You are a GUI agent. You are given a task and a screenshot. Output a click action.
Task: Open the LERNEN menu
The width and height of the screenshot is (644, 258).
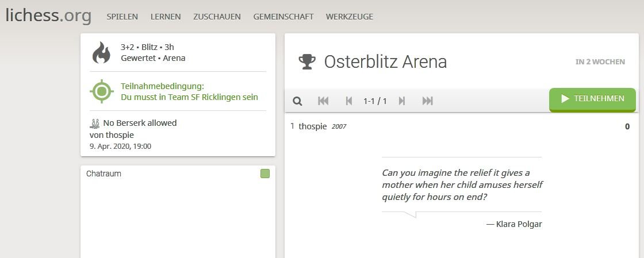point(166,17)
